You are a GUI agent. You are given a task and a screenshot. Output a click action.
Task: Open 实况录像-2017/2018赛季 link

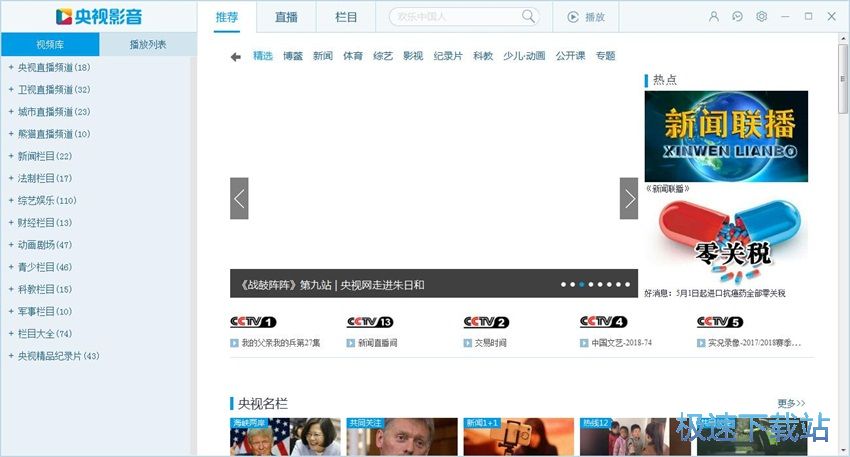click(x=754, y=343)
